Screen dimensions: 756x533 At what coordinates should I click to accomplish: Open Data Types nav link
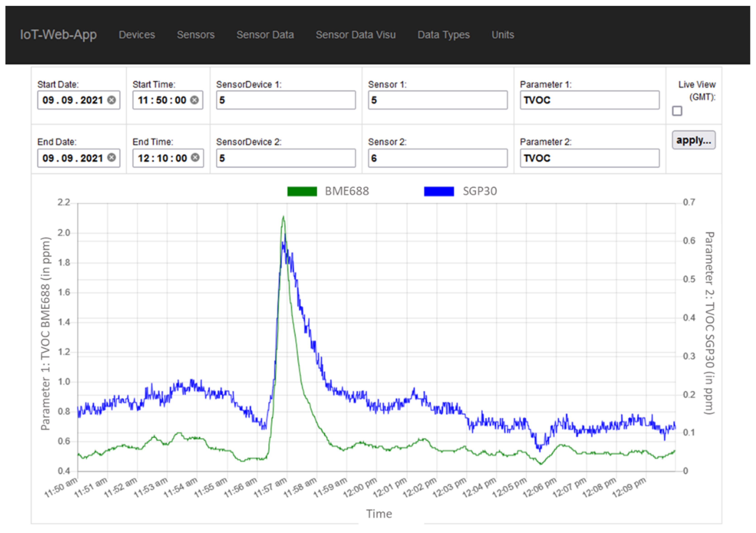point(444,35)
